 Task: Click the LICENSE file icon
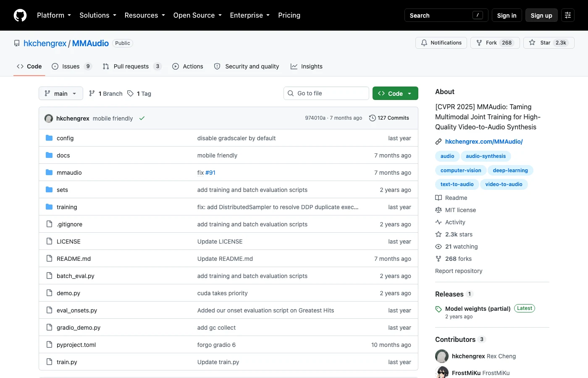49,241
